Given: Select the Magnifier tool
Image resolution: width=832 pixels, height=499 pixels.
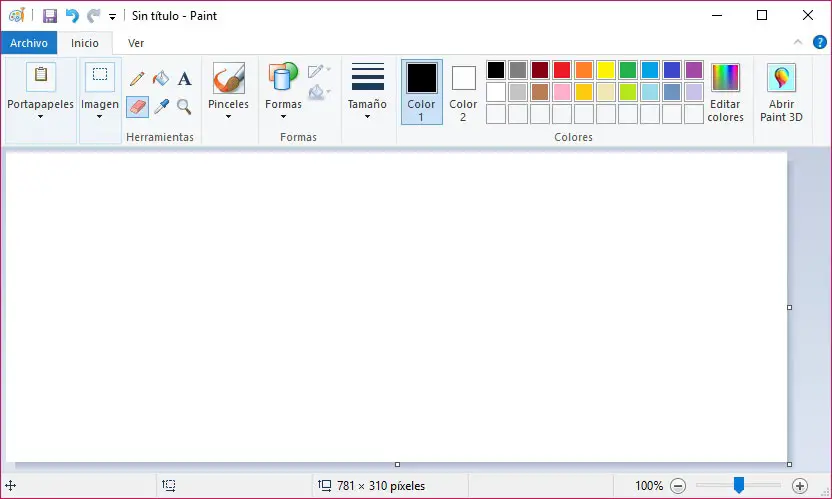Looking at the screenshot, I should pyautogui.click(x=184, y=107).
